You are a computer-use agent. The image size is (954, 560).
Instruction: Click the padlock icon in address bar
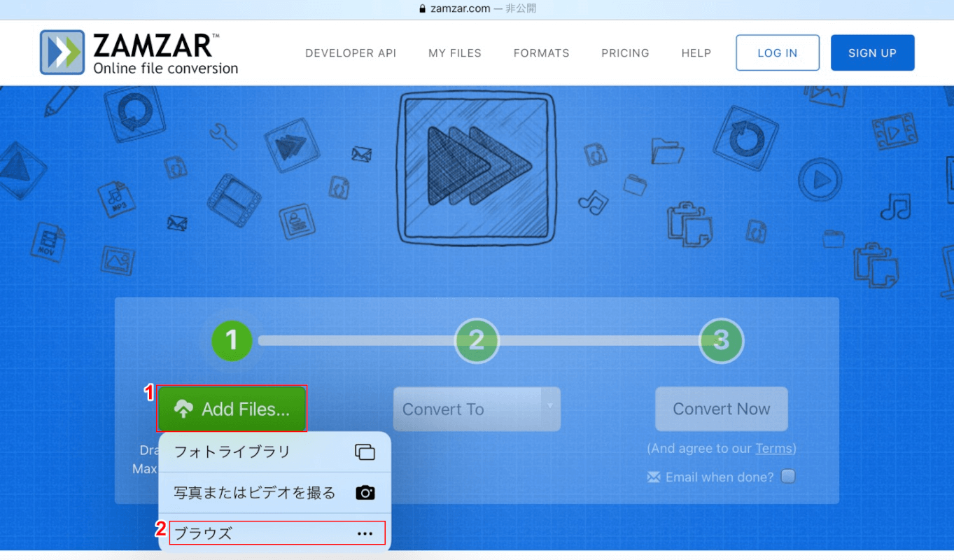coord(421,9)
